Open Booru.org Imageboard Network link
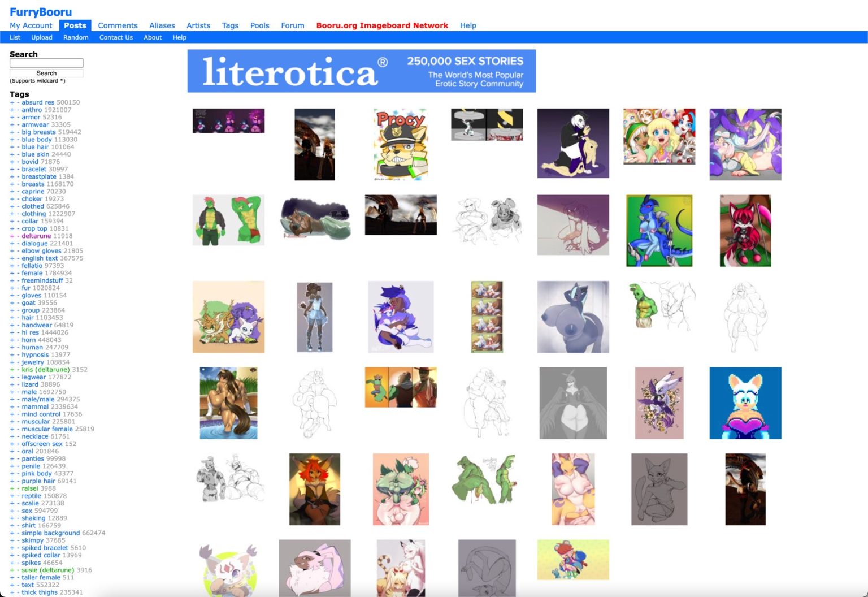868x597 pixels. pos(382,25)
